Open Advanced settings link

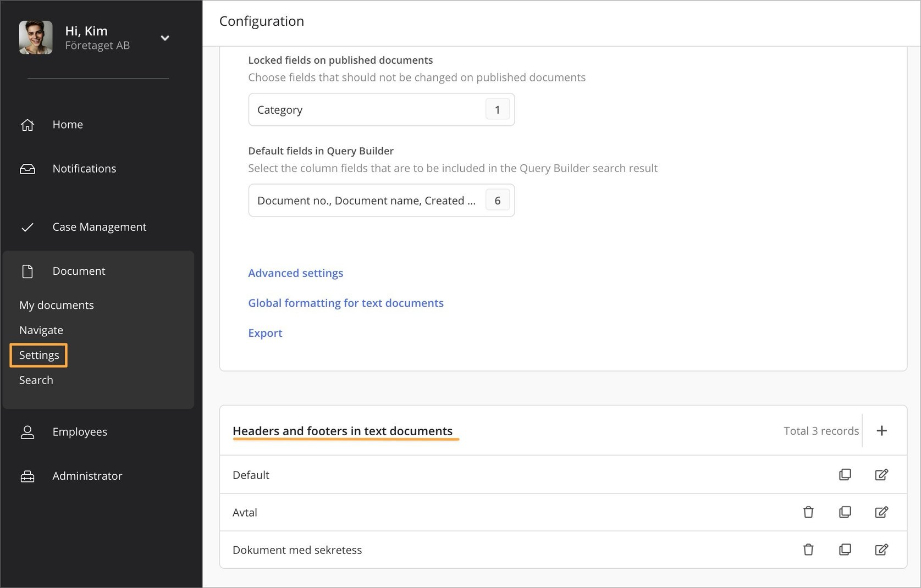point(295,273)
